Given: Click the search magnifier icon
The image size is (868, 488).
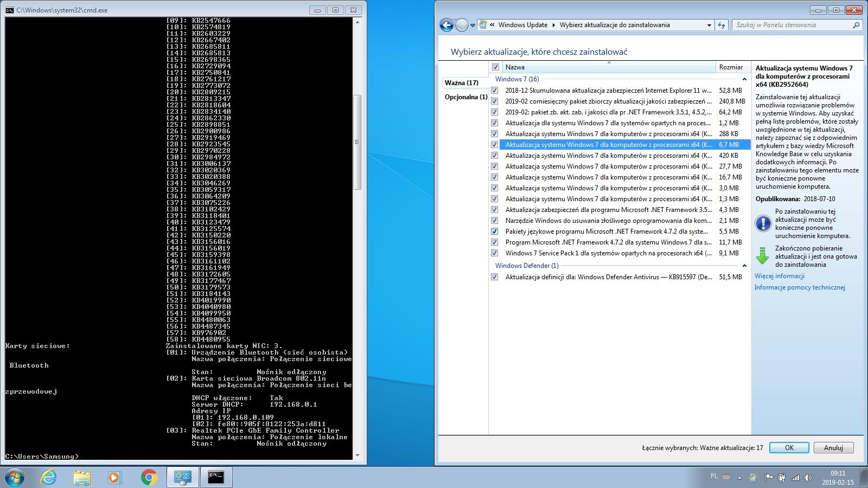Looking at the screenshot, I should [x=856, y=25].
